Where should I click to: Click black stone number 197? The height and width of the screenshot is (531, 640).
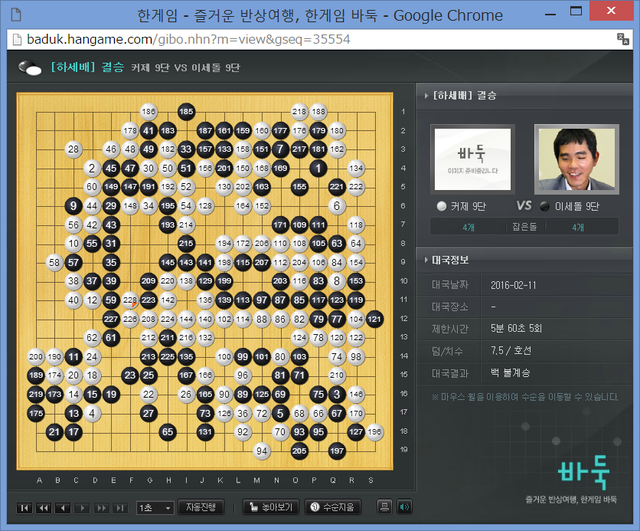[337, 451]
